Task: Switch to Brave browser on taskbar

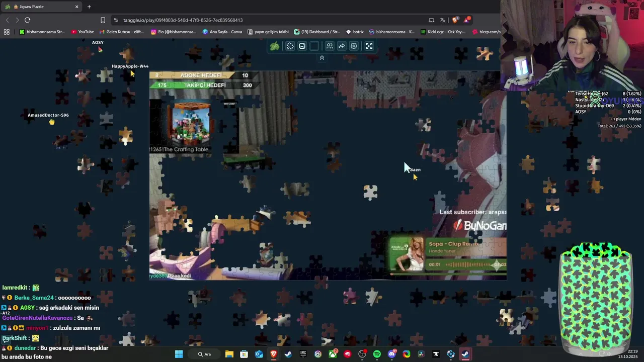Action: coord(274,354)
